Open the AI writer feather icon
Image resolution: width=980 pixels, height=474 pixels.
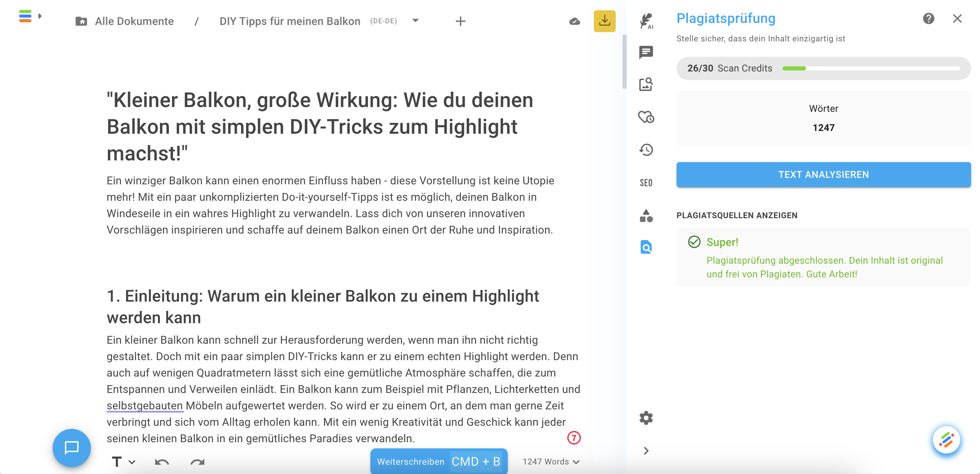(646, 21)
